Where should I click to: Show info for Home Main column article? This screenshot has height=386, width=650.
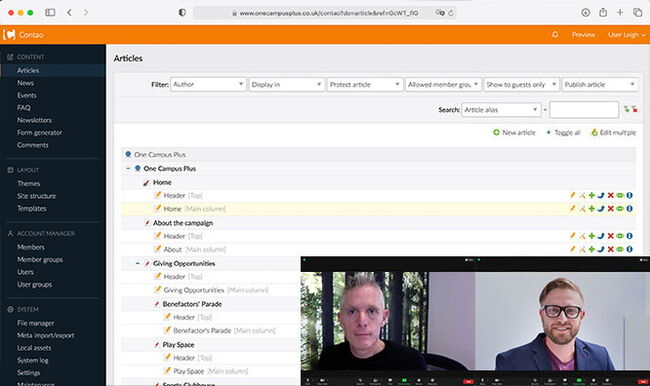629,209
